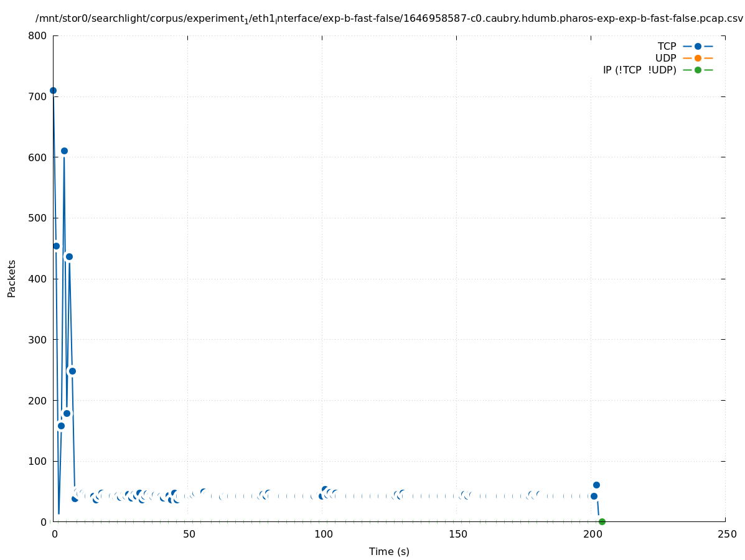Select the TCP legend label text
This screenshot has height=560, width=745.
point(667,47)
